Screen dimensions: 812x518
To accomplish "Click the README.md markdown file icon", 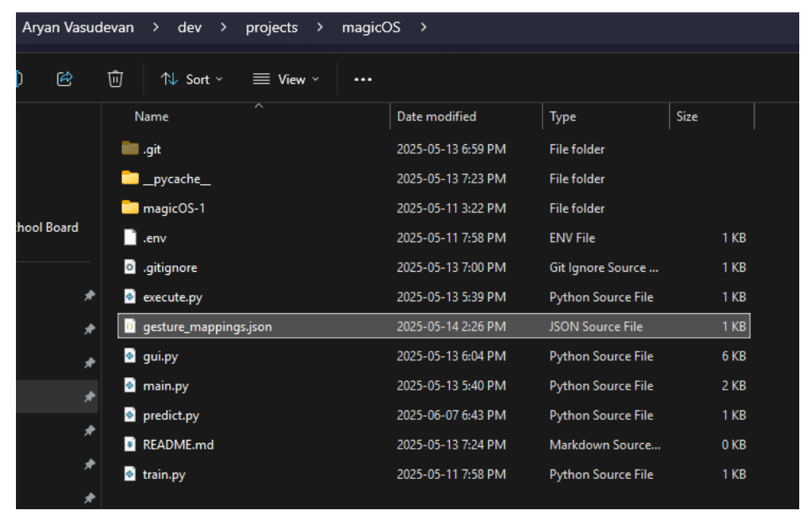I will 130,444.
